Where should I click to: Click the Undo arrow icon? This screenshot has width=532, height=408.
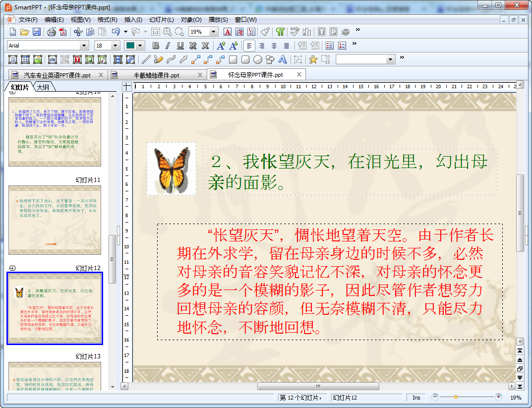[x=116, y=32]
